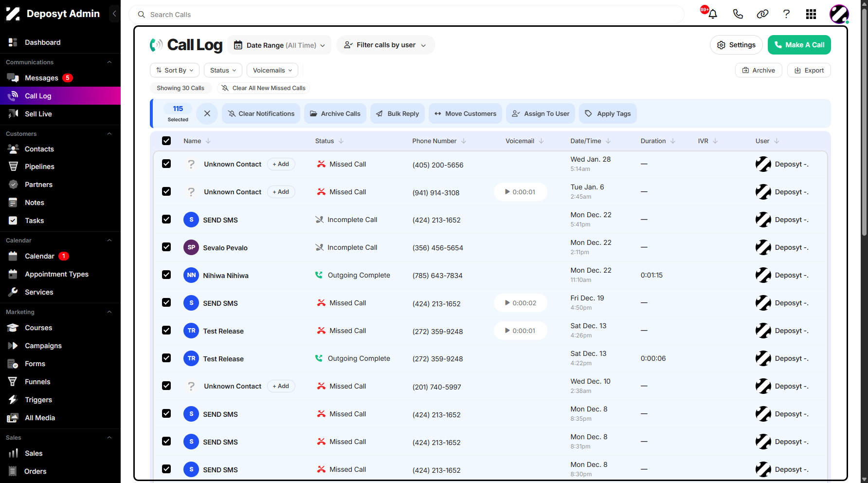Click the Triggers lightning icon in sidebar

[13, 400]
